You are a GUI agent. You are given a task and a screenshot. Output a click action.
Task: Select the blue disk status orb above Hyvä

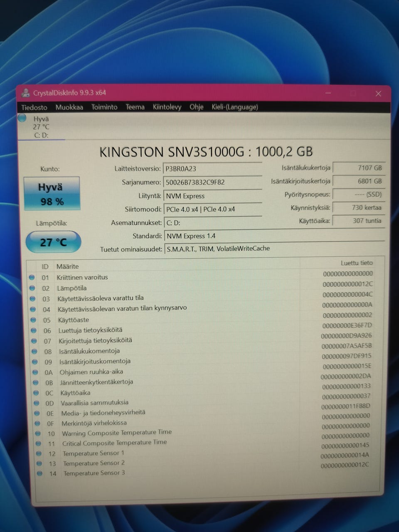22,118
